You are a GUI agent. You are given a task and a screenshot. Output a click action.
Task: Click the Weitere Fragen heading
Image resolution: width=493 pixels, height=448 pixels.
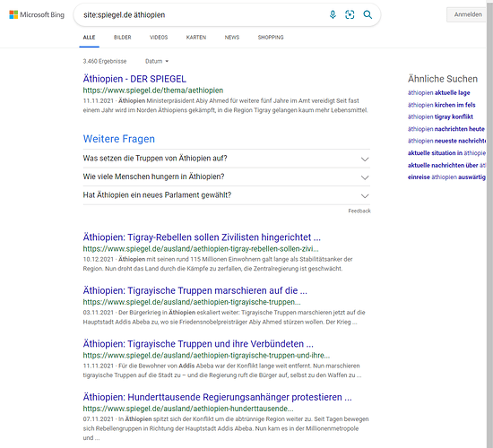(119, 139)
